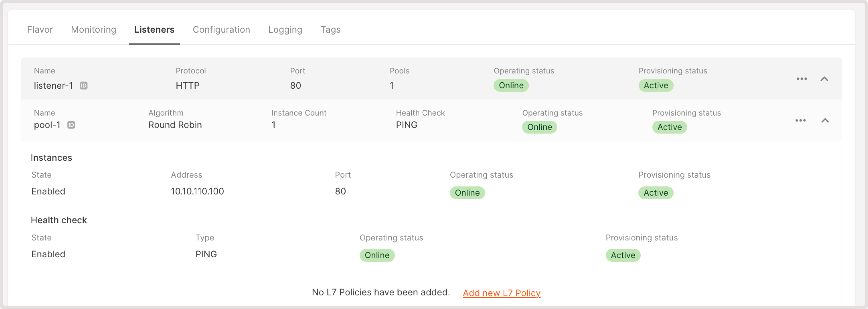Click the instance address 10.10.110.100
Screen dimensions: 868x309
pos(197,191)
